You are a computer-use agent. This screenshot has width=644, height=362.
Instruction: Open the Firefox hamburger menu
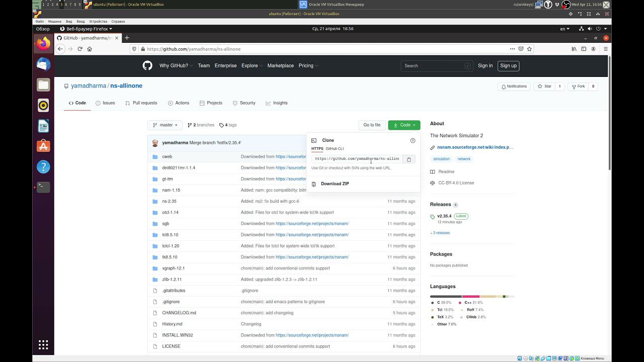pyautogui.click(x=606, y=49)
